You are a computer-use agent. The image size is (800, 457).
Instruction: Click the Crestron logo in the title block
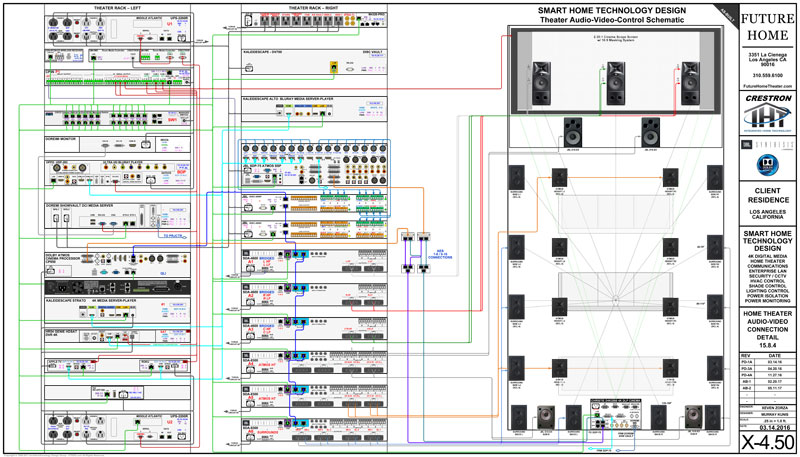[767, 99]
